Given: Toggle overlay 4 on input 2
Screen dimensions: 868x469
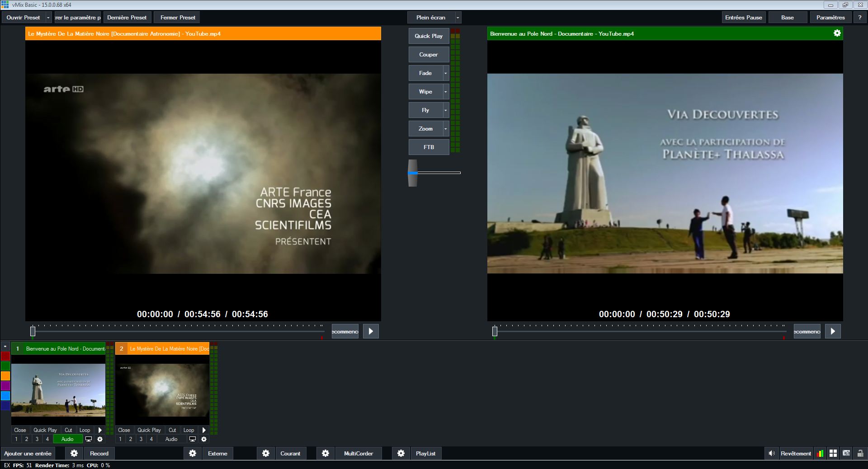Looking at the screenshot, I should coord(151,439).
